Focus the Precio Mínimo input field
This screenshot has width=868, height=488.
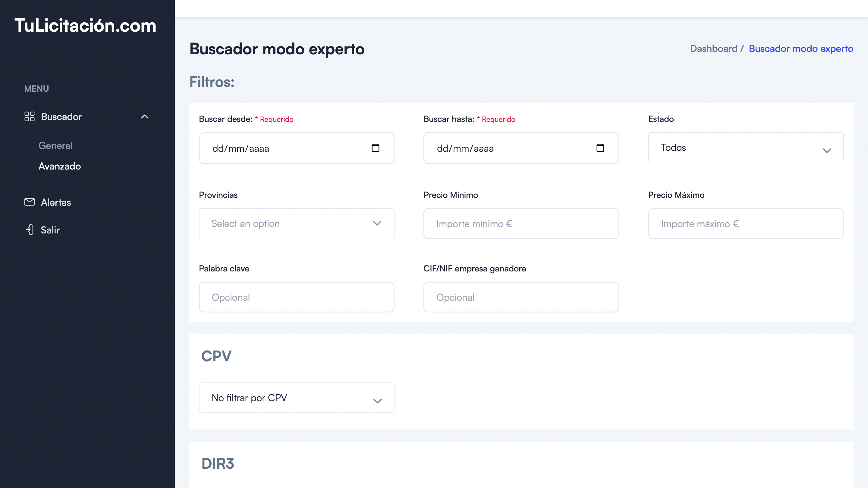[521, 223]
